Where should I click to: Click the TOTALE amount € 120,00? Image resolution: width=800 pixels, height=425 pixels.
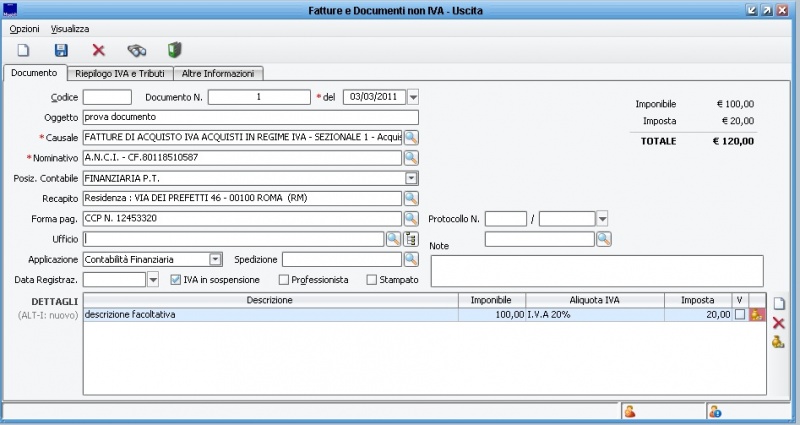(x=733, y=141)
